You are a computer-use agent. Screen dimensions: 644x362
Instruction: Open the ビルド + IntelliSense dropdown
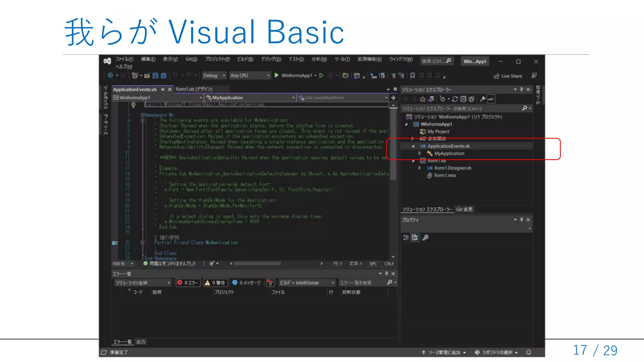(x=307, y=283)
